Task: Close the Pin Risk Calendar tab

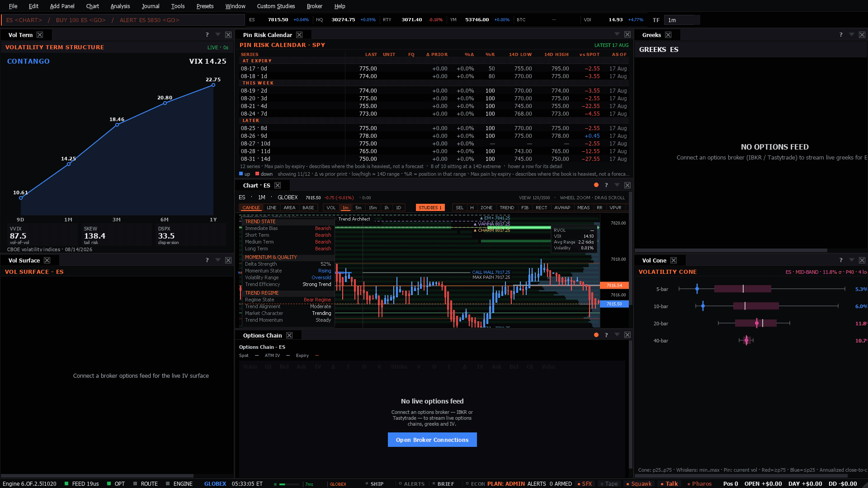Action: click(299, 35)
